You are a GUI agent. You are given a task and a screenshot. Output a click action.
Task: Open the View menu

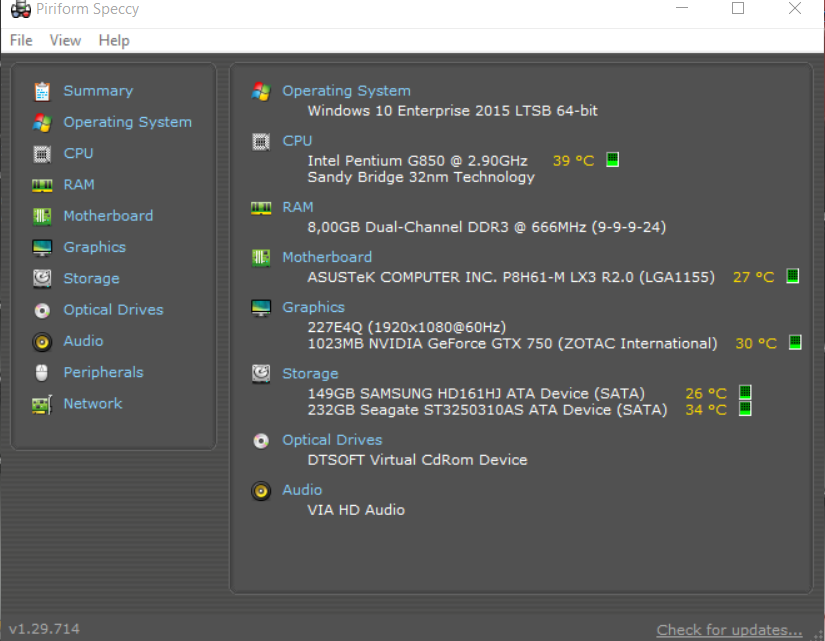coord(65,40)
